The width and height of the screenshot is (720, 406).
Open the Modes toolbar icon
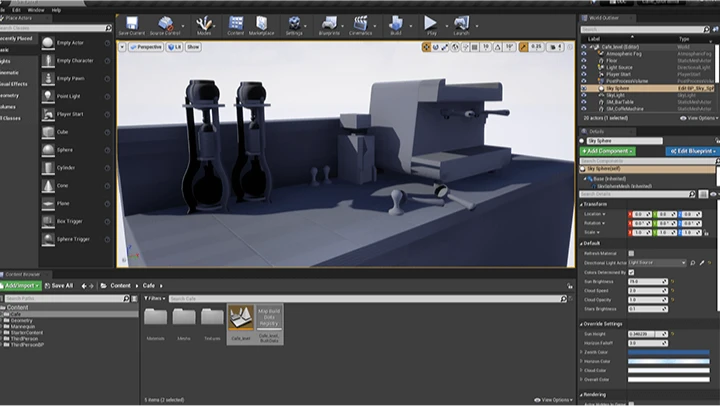204,25
